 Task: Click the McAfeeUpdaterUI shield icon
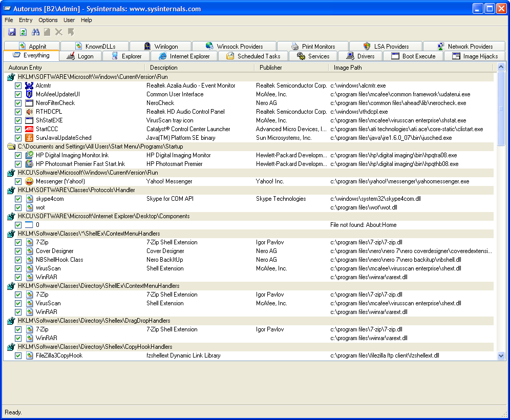(x=29, y=94)
